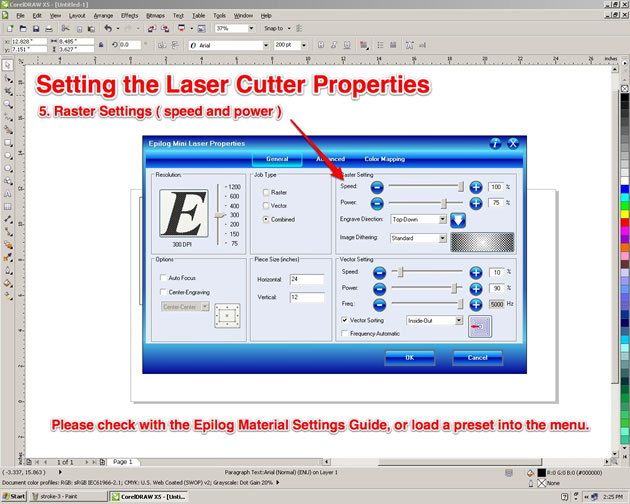Decrease vector speed with minus button
This screenshot has height=504, width=630.
(x=379, y=273)
